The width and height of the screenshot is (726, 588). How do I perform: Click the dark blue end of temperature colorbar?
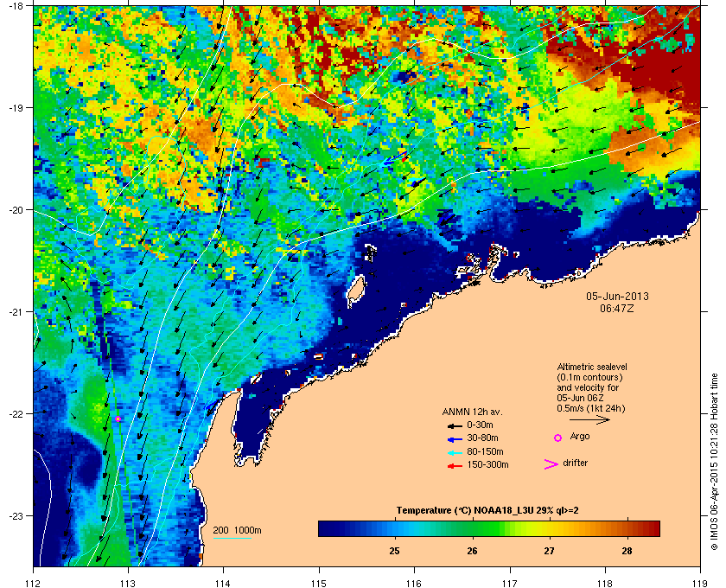click(x=326, y=528)
